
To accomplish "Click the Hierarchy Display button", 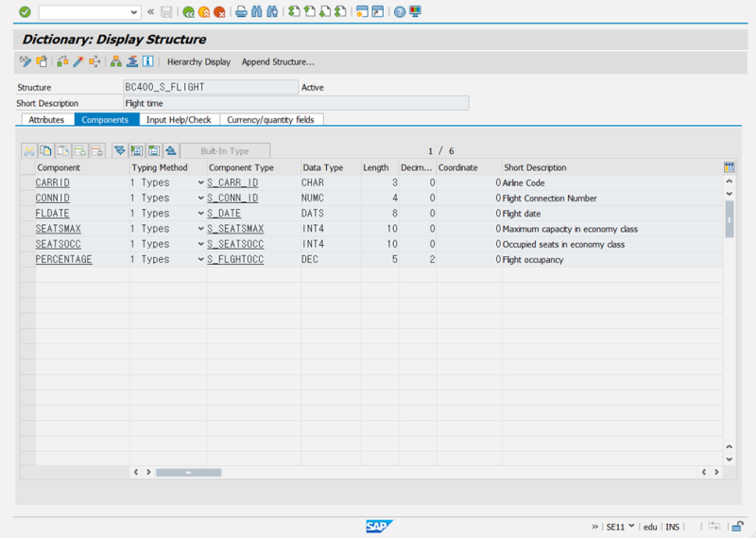I will coord(198,61).
